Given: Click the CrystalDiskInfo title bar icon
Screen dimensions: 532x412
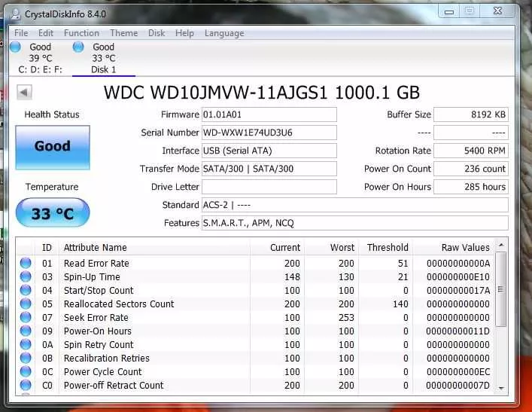Looking at the screenshot, I should tap(16, 14).
